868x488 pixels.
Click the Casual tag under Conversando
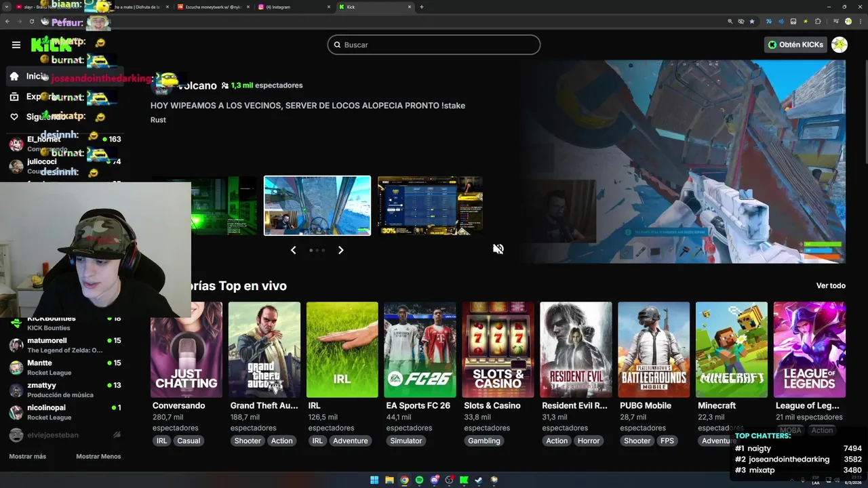(189, 441)
